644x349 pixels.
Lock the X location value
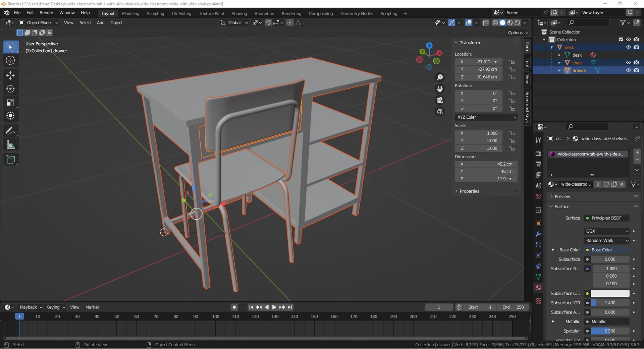(512, 62)
